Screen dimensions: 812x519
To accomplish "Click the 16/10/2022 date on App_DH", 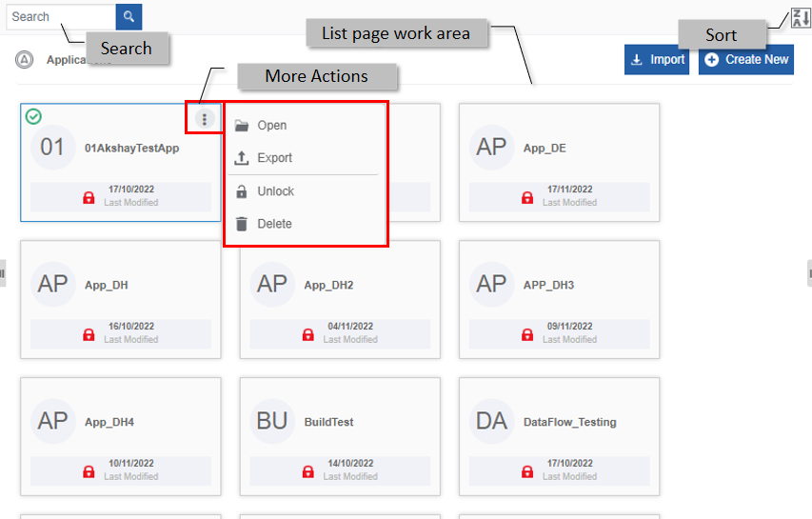I will [131, 327].
